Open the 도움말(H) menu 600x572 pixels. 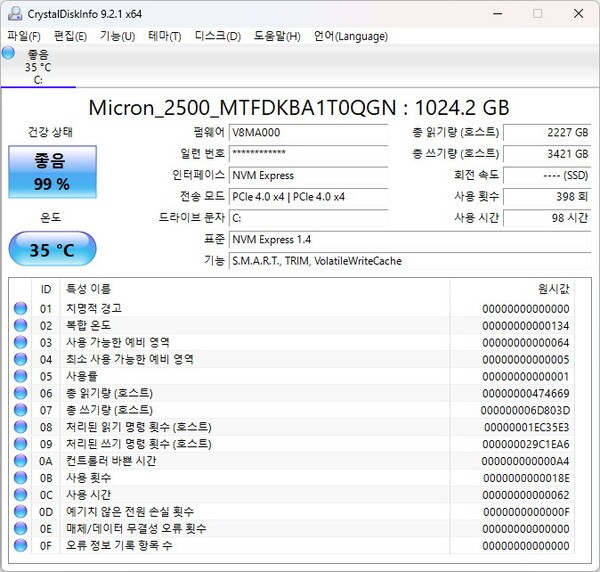(277, 36)
